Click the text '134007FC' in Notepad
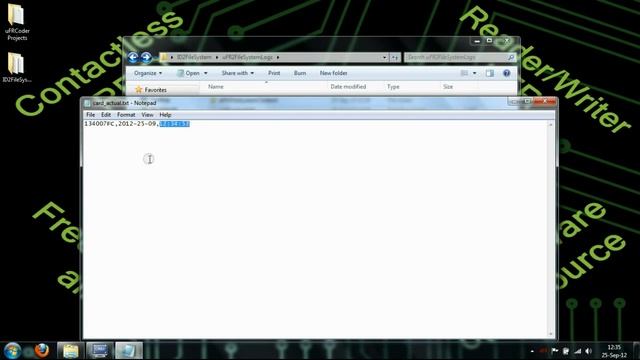The width and height of the screenshot is (640, 360). click(99, 124)
